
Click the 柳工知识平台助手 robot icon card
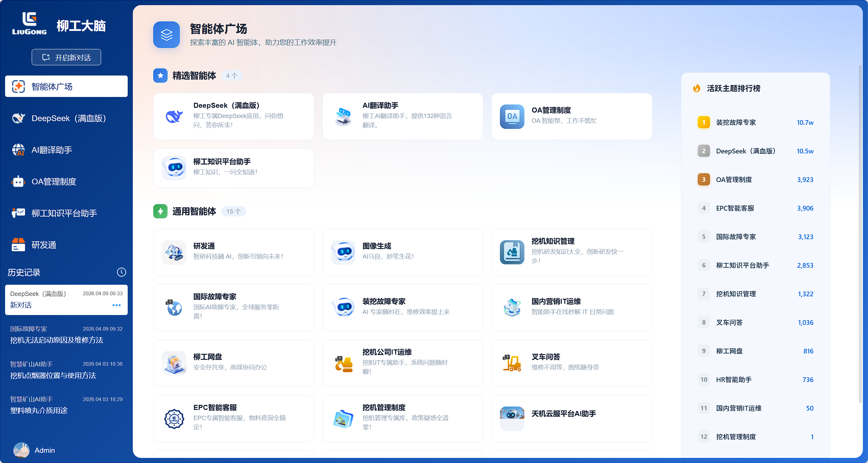point(174,168)
